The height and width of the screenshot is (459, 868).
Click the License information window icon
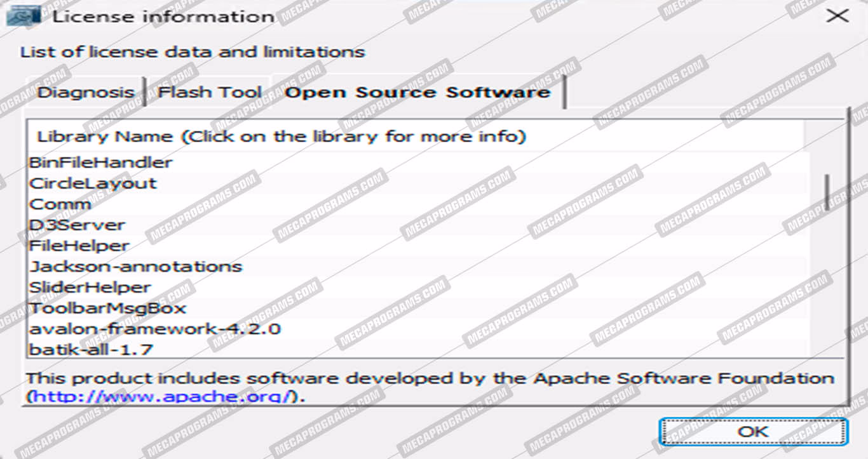tap(24, 17)
